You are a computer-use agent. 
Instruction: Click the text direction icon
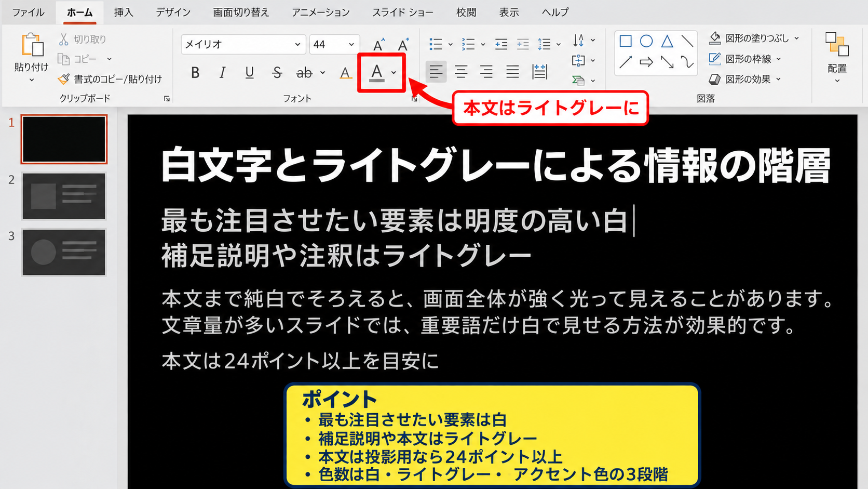pos(578,41)
